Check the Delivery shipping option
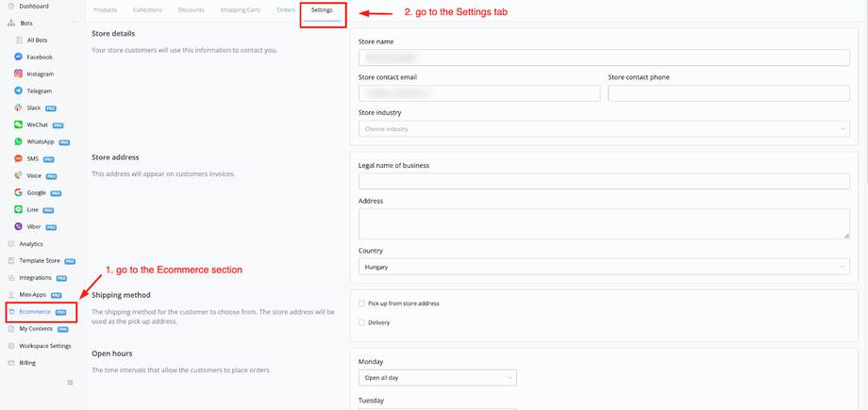Viewport: 868px width, 410px height. point(362,322)
